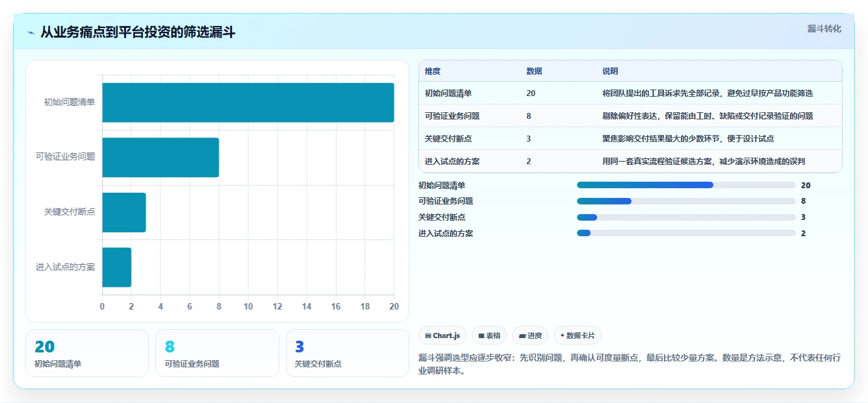Click the table data value 20
Screen dimensions: 868x403
[531, 93]
